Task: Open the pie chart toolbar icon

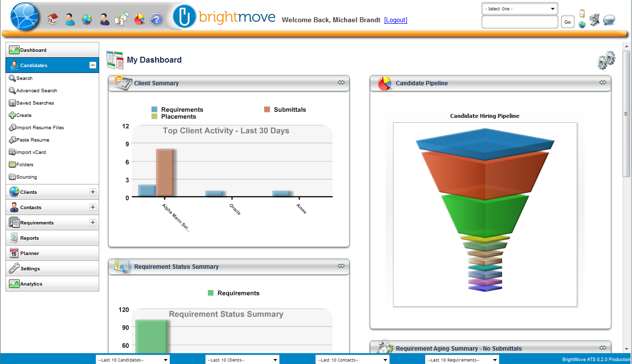Action: [x=139, y=19]
